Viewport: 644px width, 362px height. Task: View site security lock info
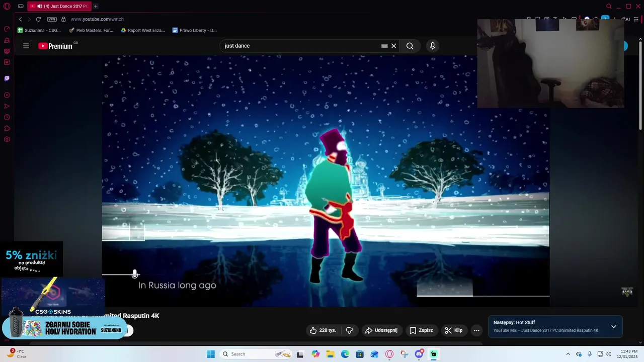[63, 19]
